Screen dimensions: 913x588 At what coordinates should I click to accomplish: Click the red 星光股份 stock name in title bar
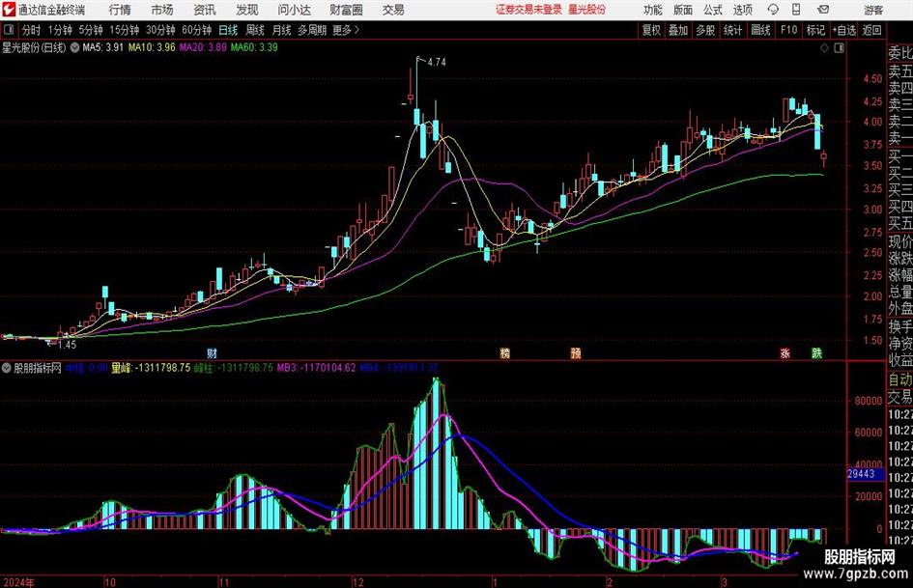pos(586,10)
